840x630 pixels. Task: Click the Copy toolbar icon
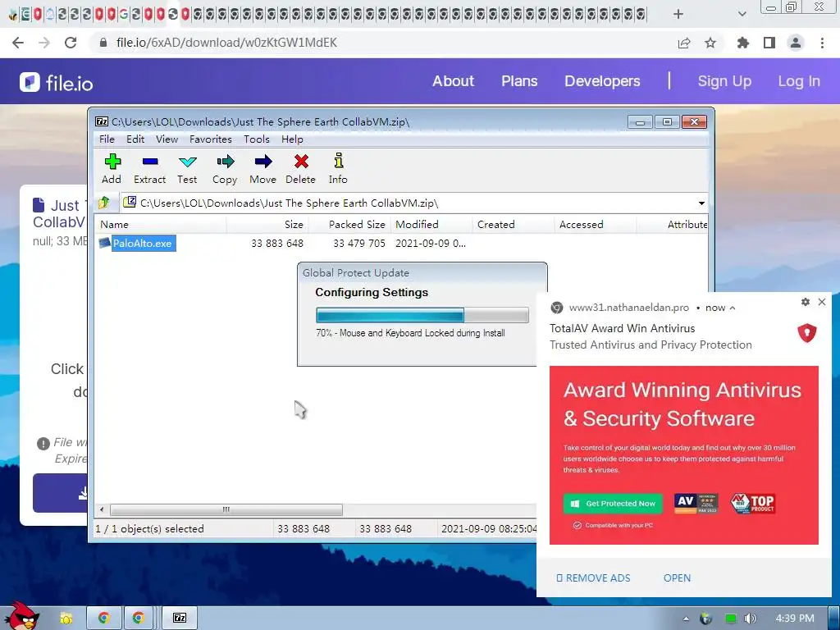[225, 168]
